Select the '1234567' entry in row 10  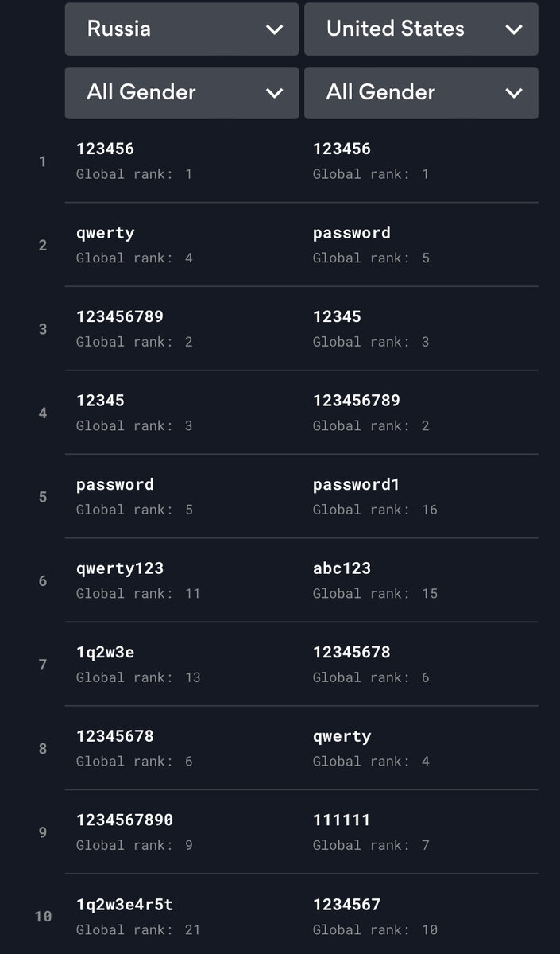346,905
